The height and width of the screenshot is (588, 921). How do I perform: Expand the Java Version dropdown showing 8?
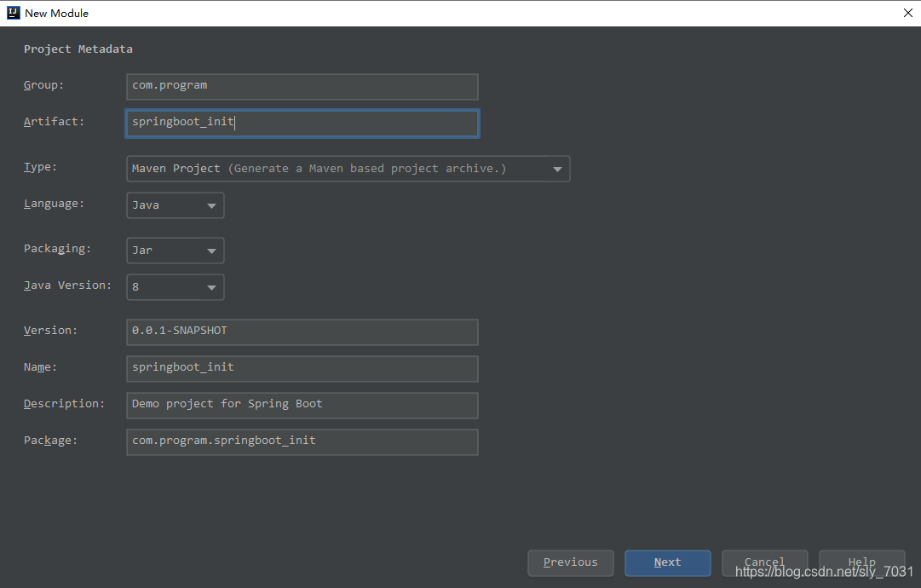pos(175,287)
